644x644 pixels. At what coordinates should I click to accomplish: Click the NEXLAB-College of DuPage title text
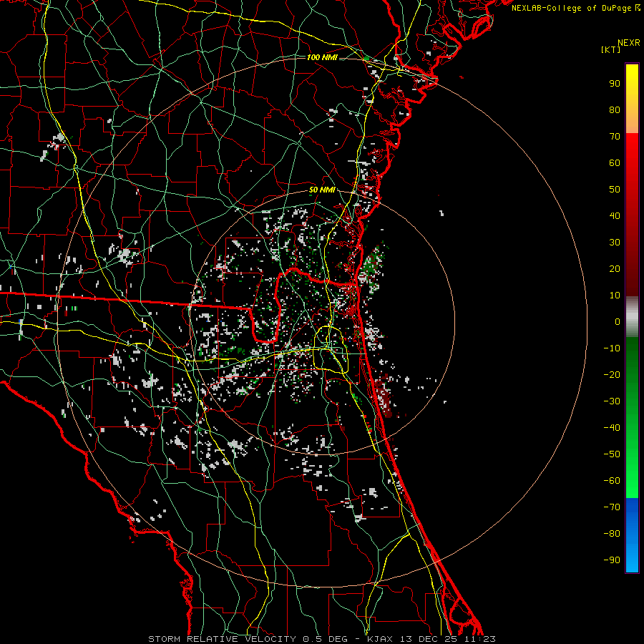(575, 8)
